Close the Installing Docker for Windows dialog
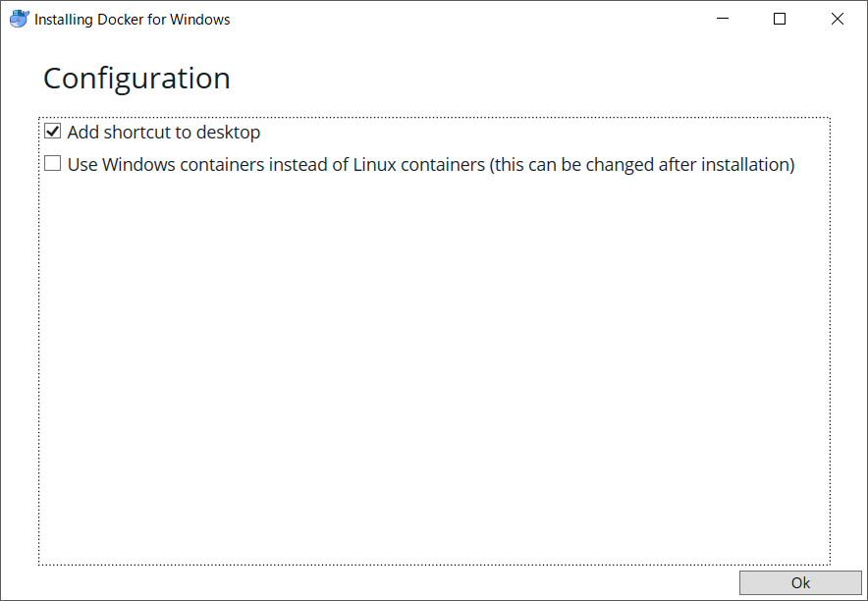868x601 pixels. [x=838, y=19]
